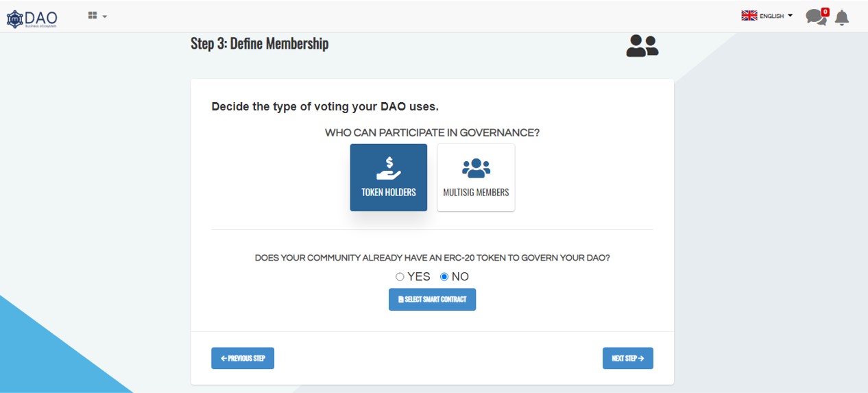Click the Step 3: Define Membership heading
868x393 pixels.
[x=260, y=44]
